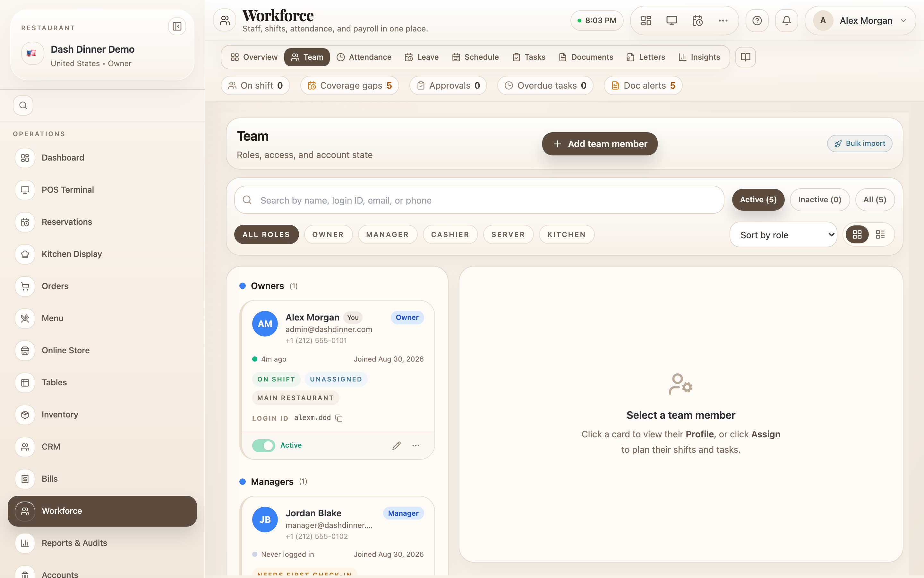This screenshot has width=924, height=578.
Task: Toggle Alex Morgan's Active switch
Action: (263, 445)
